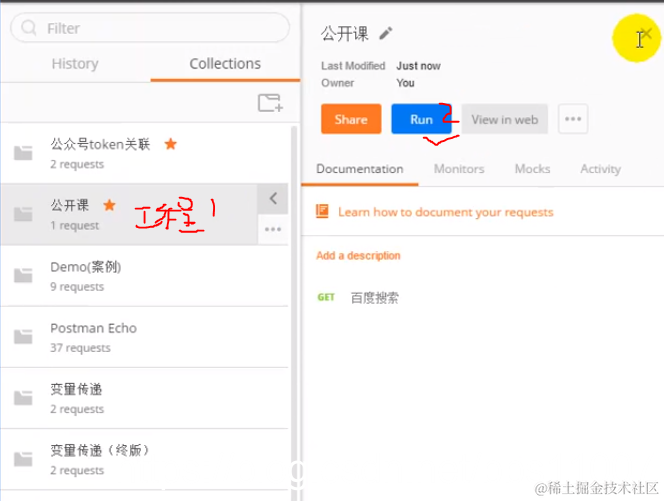
Task: Unstar the 公众号token关联 collection
Action: point(171,144)
